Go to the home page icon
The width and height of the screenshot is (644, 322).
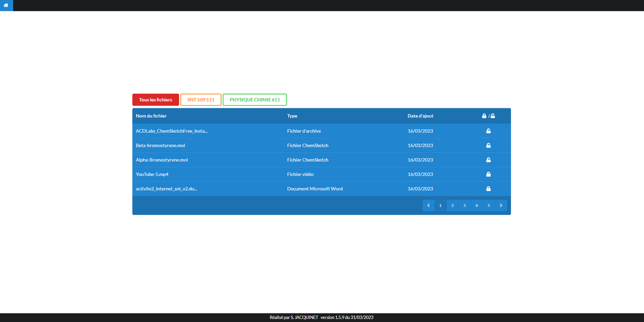[6, 5]
